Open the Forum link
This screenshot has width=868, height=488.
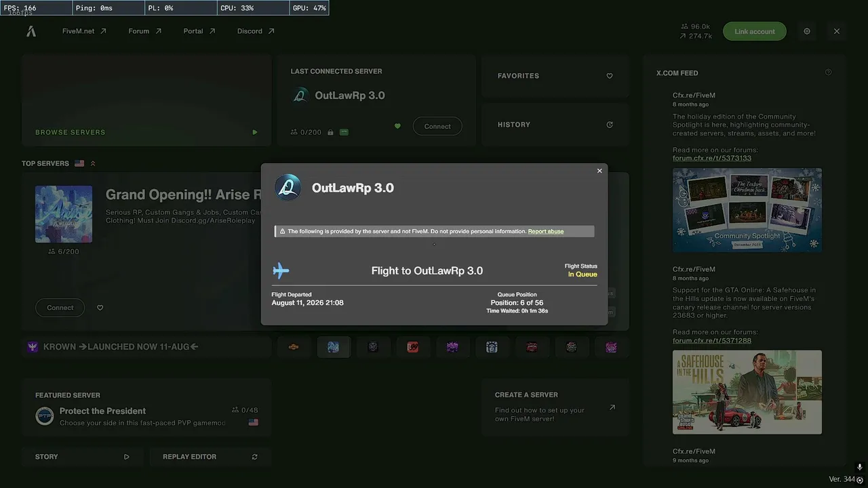145,31
